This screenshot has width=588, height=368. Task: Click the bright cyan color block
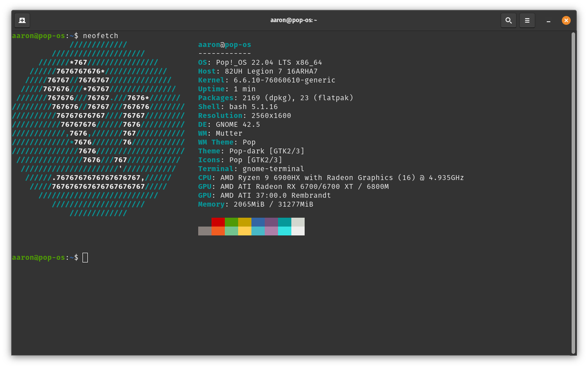(284, 231)
